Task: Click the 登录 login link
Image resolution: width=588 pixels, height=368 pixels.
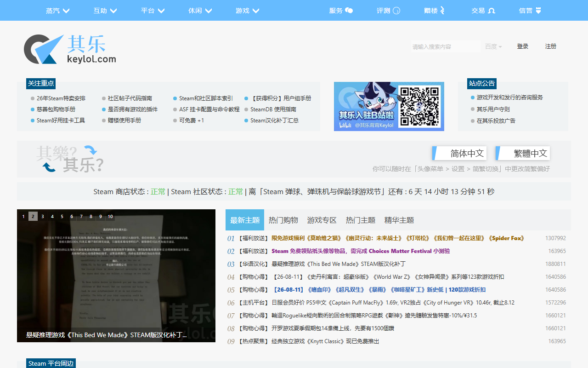Action: (523, 46)
